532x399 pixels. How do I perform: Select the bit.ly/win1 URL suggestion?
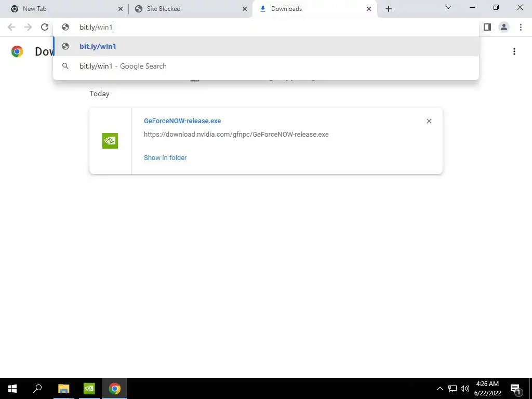pos(266,46)
